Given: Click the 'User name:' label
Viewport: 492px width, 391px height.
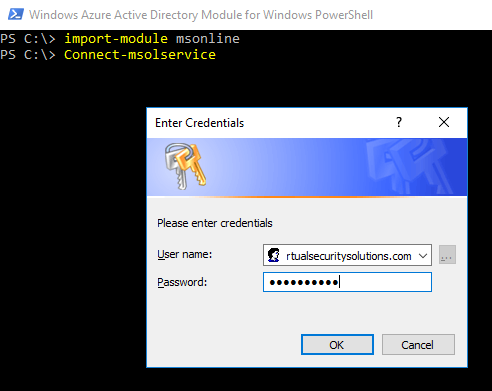Looking at the screenshot, I should tap(185, 255).
